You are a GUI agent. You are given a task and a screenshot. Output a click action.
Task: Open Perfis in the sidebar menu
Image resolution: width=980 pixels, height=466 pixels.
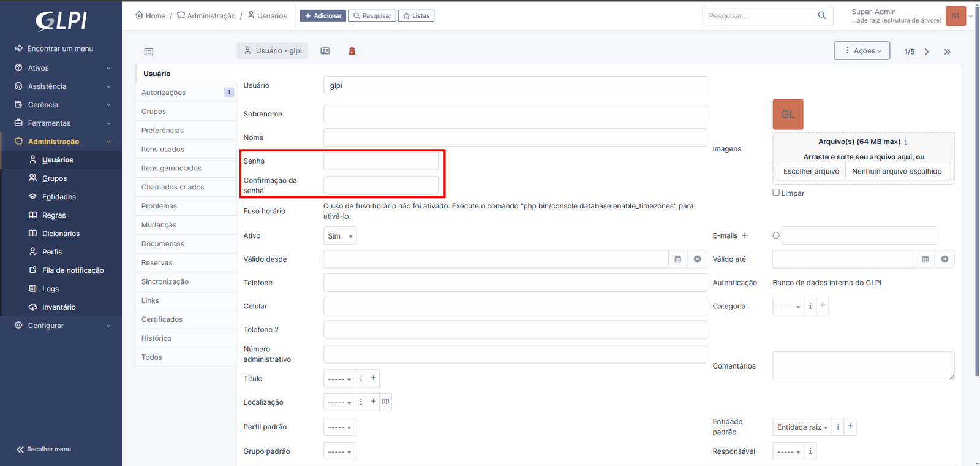point(52,252)
